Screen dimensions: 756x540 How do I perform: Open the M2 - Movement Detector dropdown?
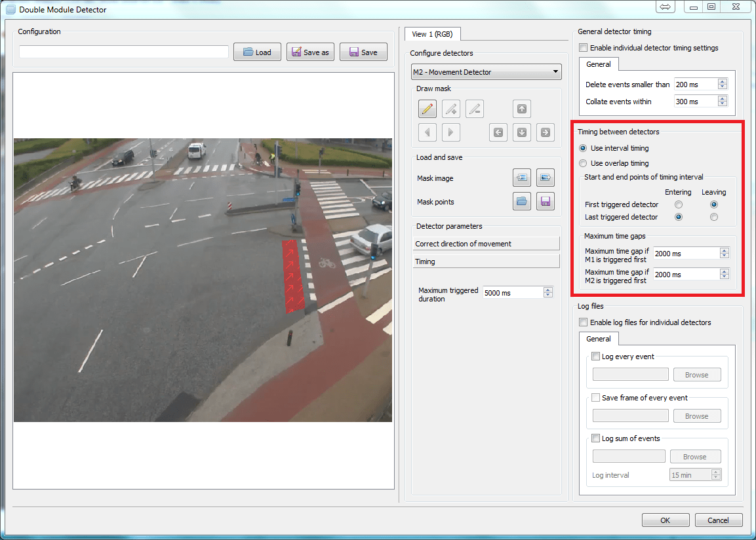[486, 72]
